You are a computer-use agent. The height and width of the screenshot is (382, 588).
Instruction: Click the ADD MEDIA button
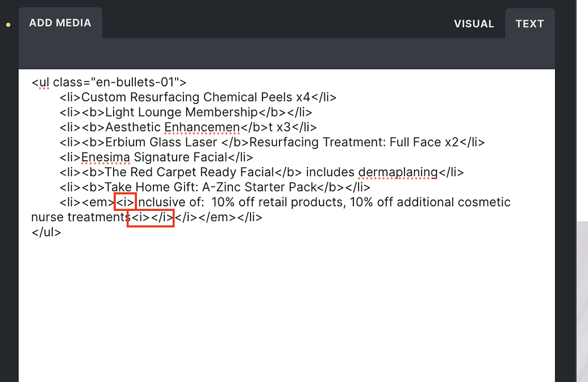point(60,23)
